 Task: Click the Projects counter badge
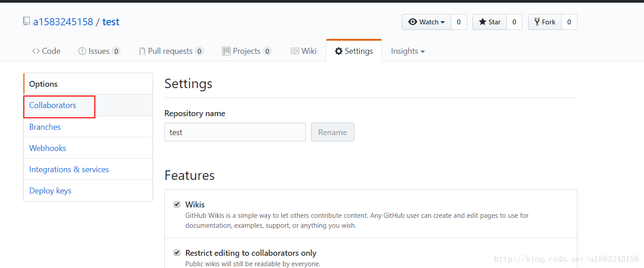point(267,51)
